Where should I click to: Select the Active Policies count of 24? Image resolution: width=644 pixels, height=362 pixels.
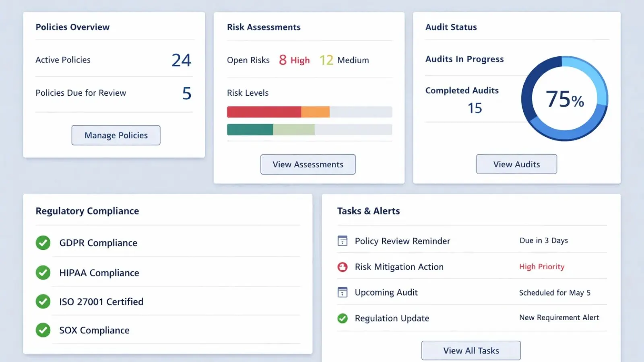[x=182, y=60]
